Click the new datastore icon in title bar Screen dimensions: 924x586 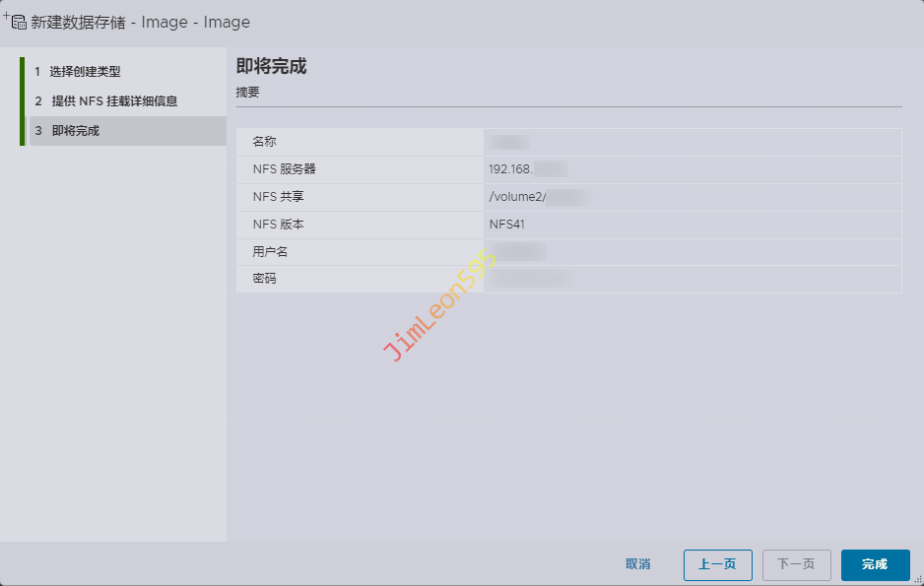click(x=16, y=21)
